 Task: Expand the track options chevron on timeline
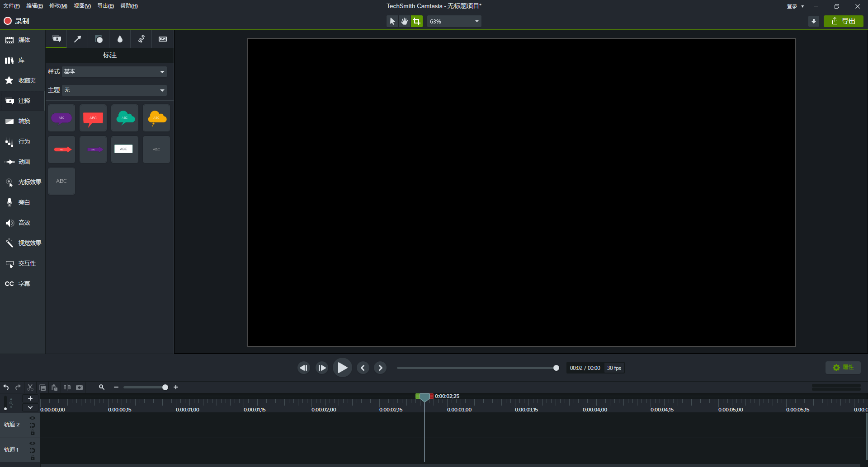point(30,407)
